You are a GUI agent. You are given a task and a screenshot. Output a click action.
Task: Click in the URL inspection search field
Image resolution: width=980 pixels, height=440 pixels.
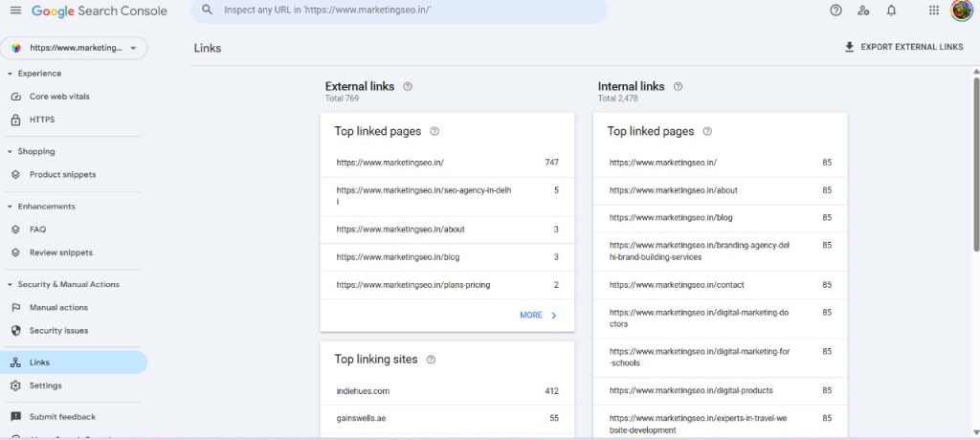399,11
